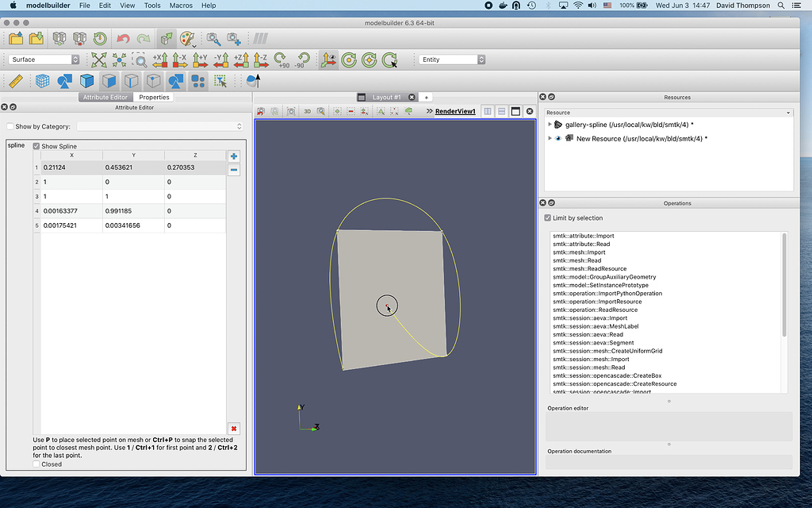
Task: Disable Limit by selection checkbox
Action: 548,217
